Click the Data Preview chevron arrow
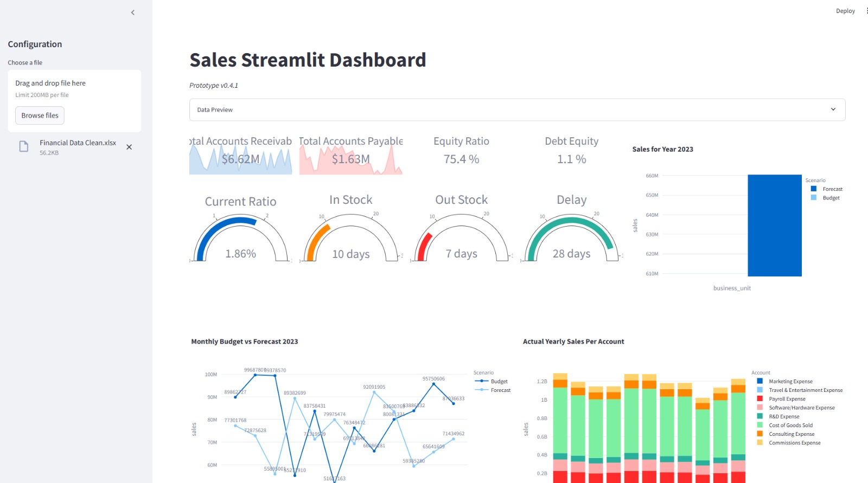This screenshot has height=483, width=868. (x=833, y=110)
